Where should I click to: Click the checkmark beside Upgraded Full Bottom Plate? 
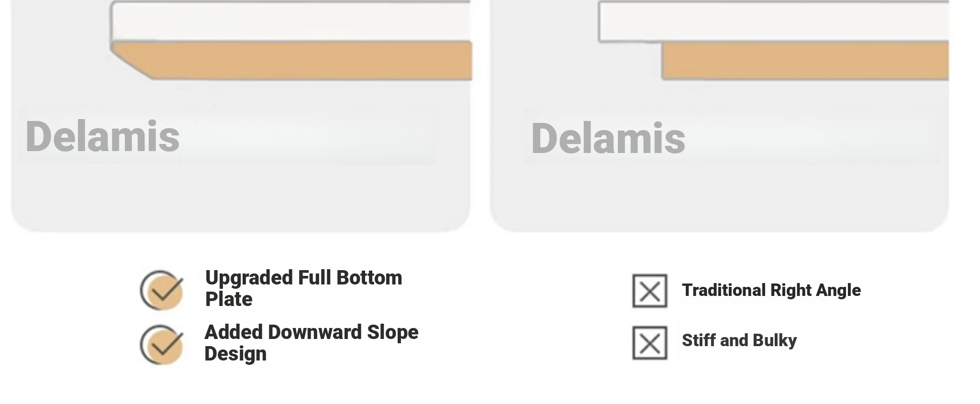click(162, 290)
